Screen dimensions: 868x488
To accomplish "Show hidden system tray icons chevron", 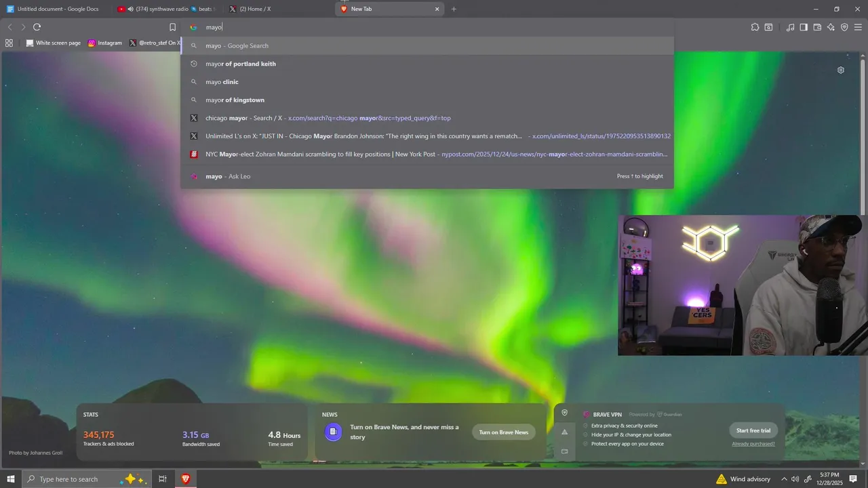I will click(x=785, y=479).
